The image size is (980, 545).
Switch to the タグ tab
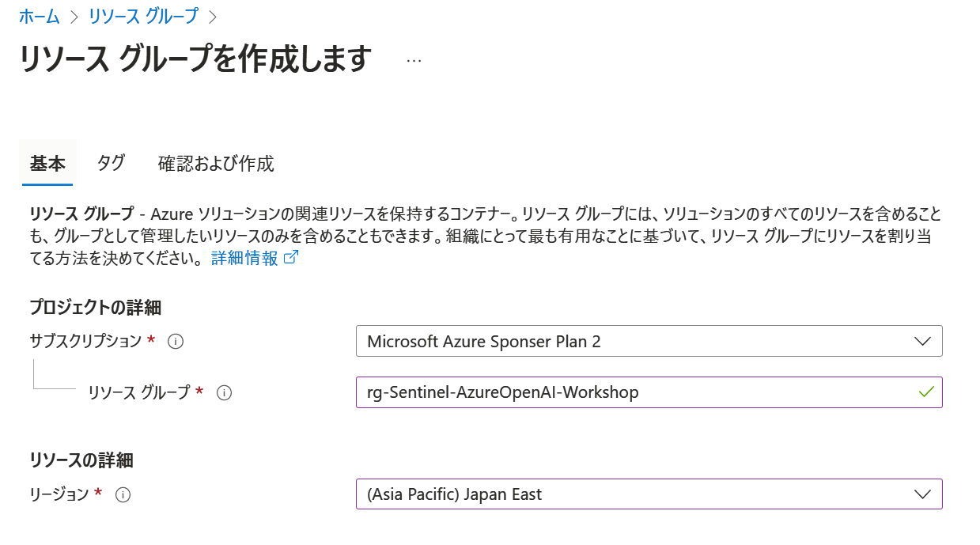click(111, 164)
